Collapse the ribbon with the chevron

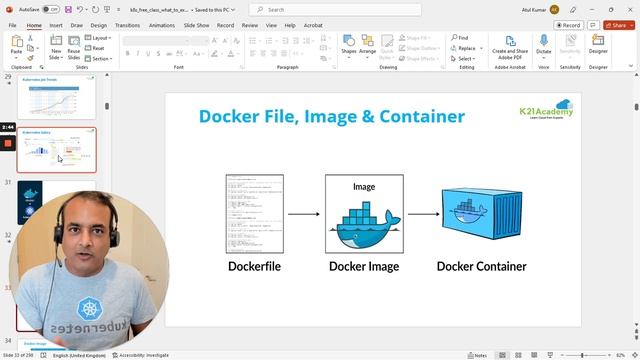tap(631, 66)
